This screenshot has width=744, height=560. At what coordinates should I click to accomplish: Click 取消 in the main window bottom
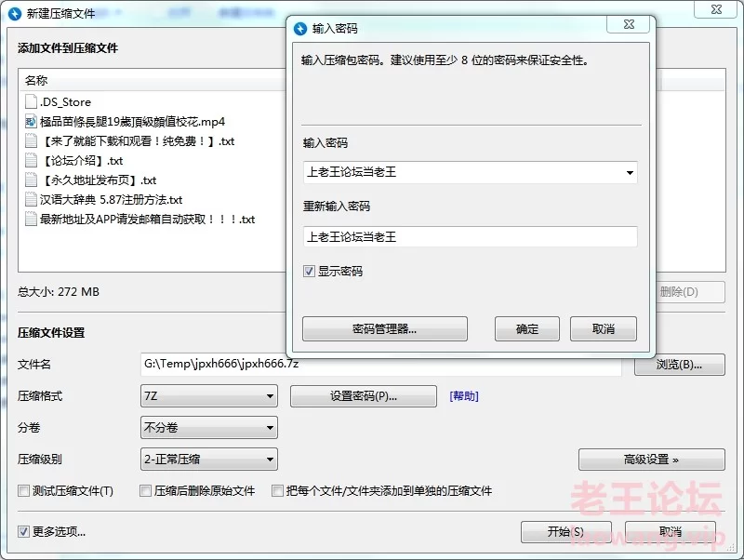click(670, 531)
